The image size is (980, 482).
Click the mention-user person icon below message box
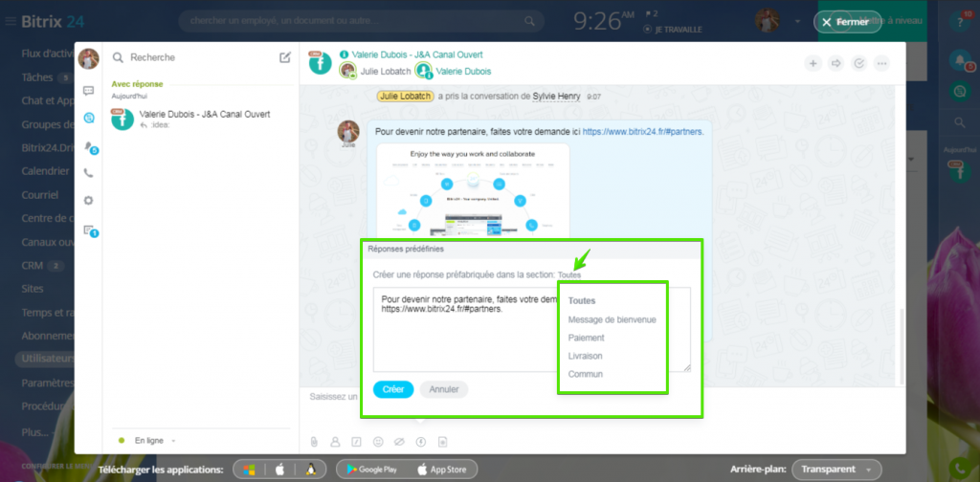tap(335, 442)
